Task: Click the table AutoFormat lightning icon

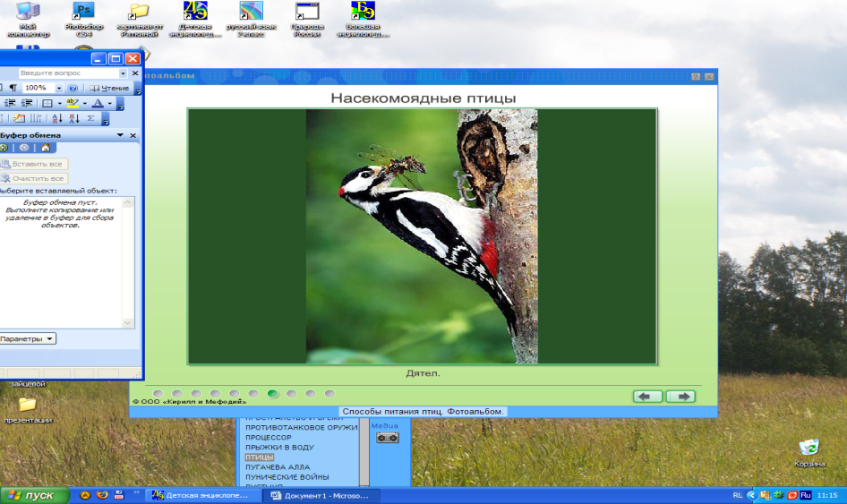Action: [x=20, y=118]
